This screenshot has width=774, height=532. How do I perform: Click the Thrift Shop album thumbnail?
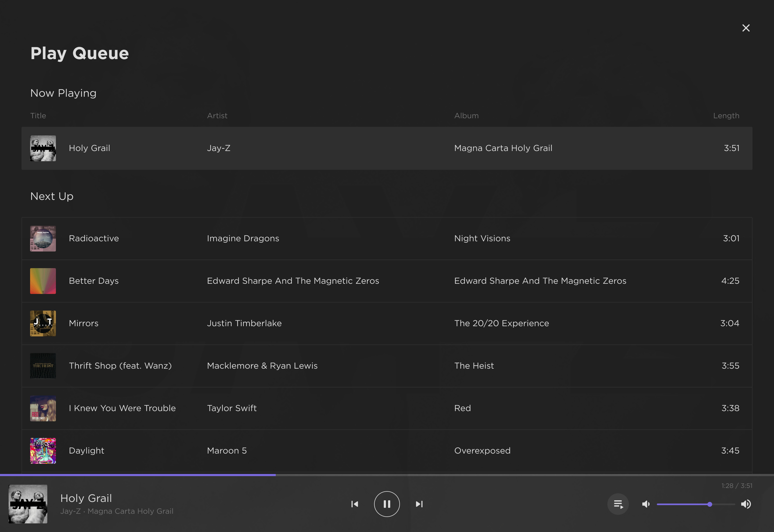point(43,366)
